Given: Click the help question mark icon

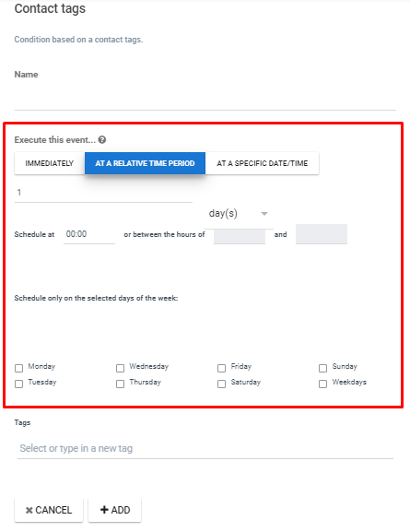Looking at the screenshot, I should pos(102,140).
